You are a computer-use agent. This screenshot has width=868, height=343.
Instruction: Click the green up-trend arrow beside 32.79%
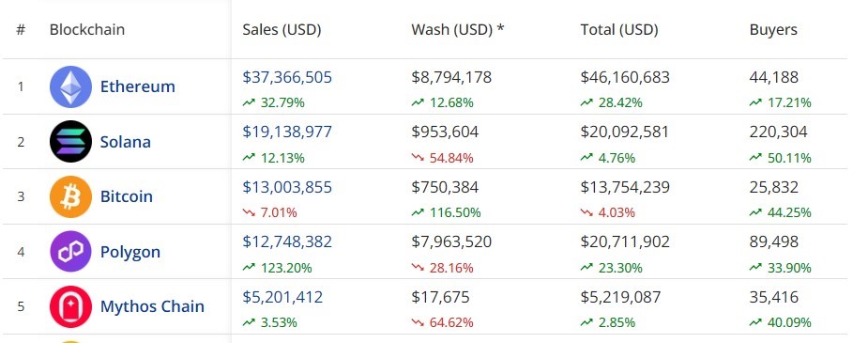pyautogui.click(x=248, y=102)
